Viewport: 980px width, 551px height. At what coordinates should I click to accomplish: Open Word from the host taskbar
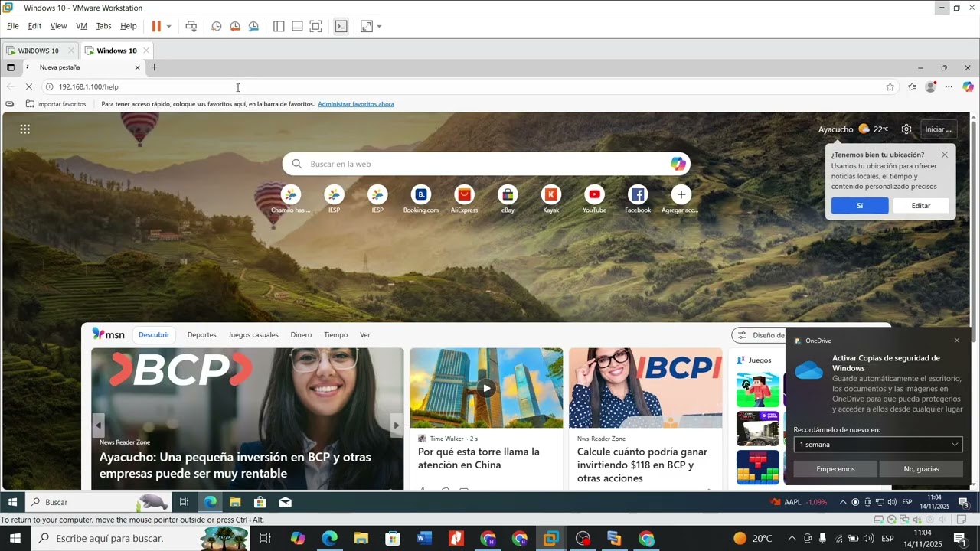pyautogui.click(x=425, y=539)
